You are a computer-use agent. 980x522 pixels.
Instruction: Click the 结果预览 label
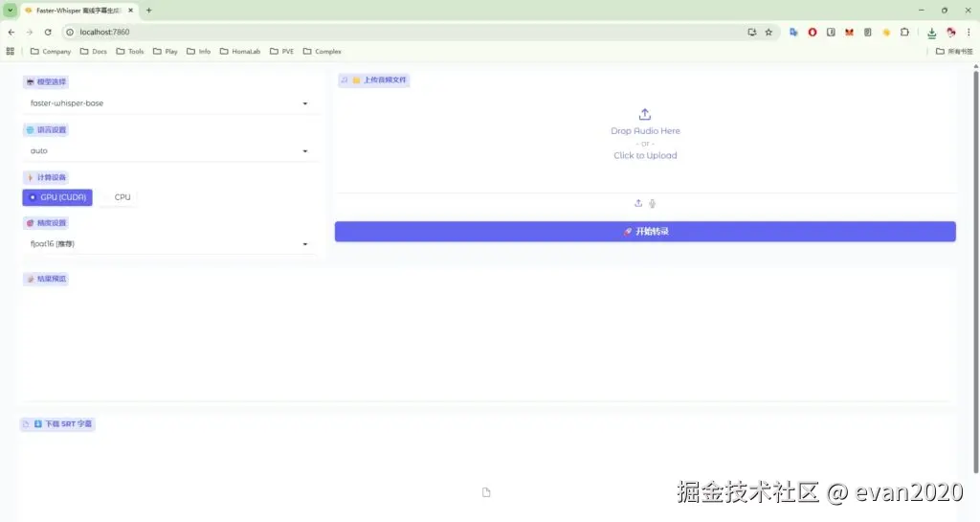pos(46,279)
